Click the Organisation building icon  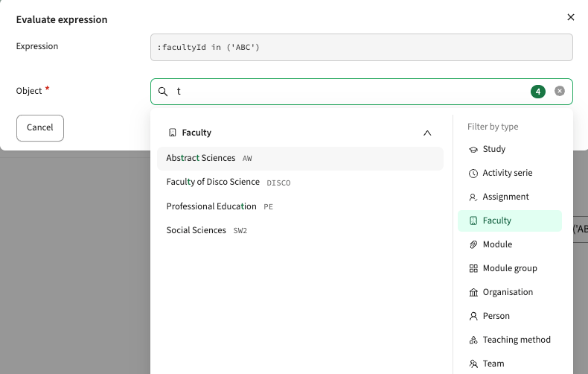[473, 293]
